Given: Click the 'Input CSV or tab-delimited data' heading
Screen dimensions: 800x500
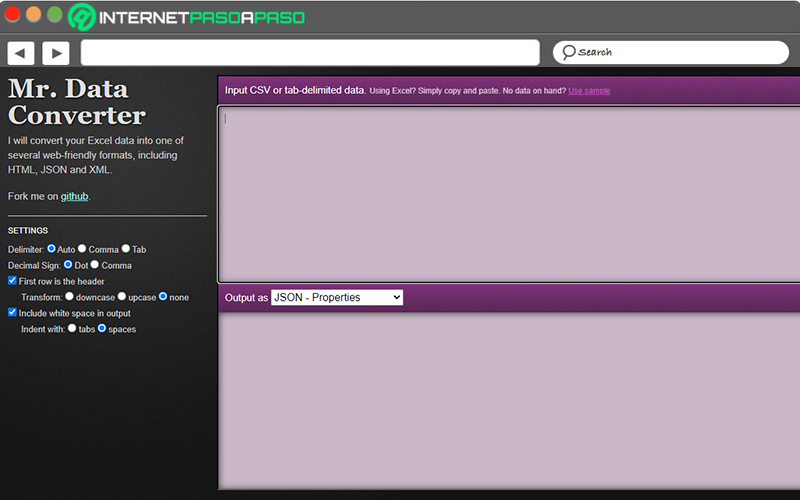Looking at the screenshot, I should pyautogui.click(x=295, y=90).
